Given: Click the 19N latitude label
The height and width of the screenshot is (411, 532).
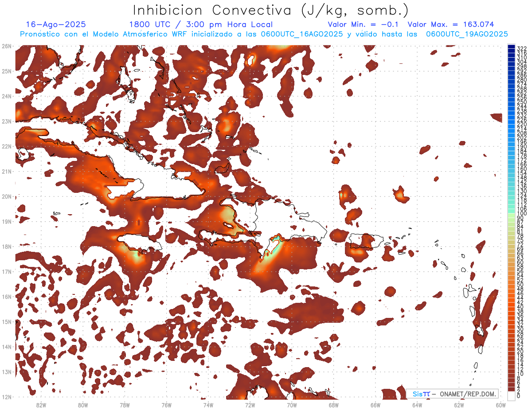Looking at the screenshot, I should pos(7,221).
